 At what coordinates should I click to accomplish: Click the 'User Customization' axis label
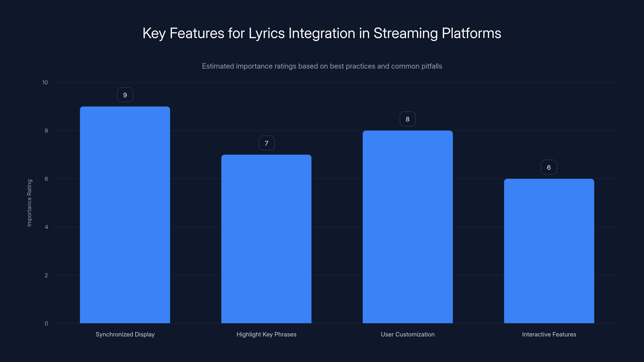[408, 334]
